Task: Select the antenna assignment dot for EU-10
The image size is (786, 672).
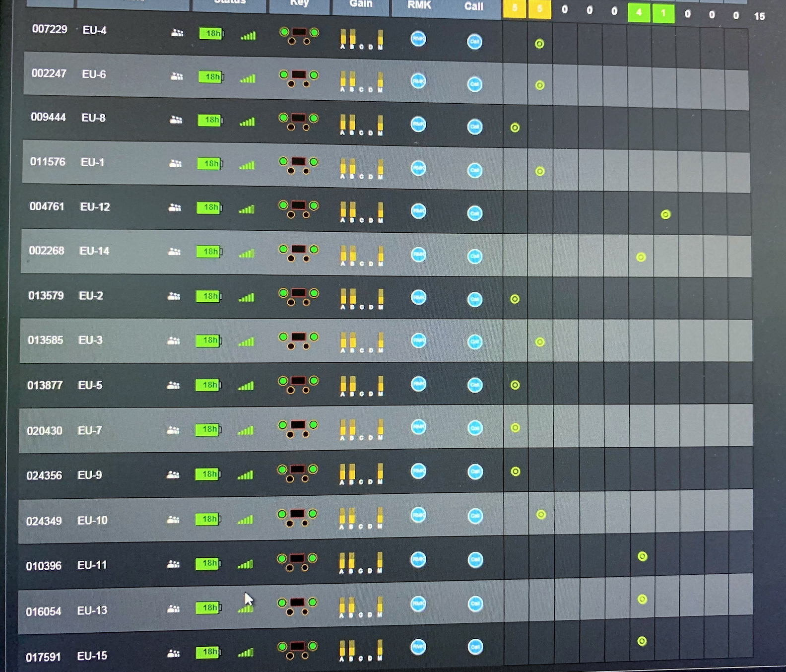Action: click(541, 515)
